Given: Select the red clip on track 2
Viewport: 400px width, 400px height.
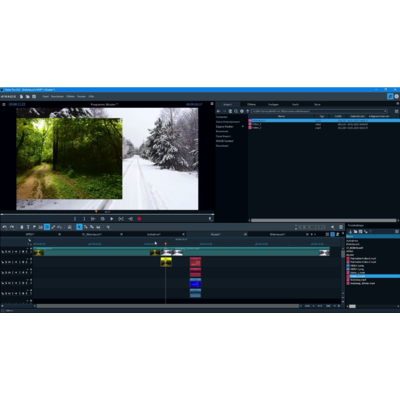Looking at the screenshot, I should (x=195, y=262).
